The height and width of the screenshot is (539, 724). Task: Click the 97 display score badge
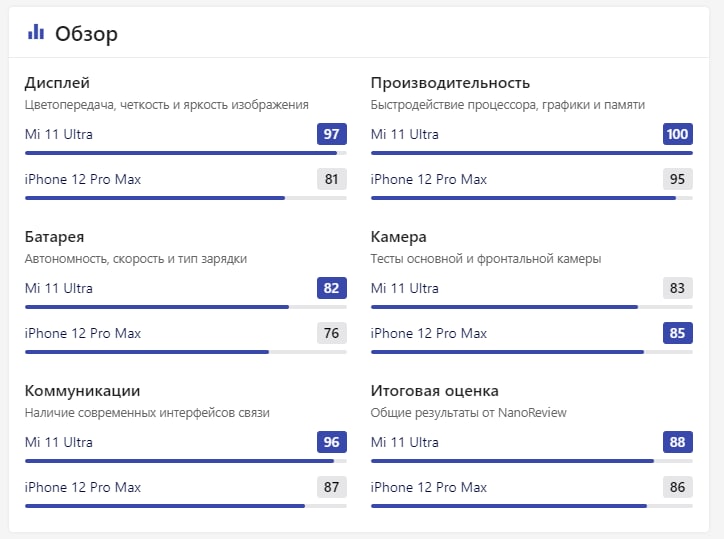[332, 134]
